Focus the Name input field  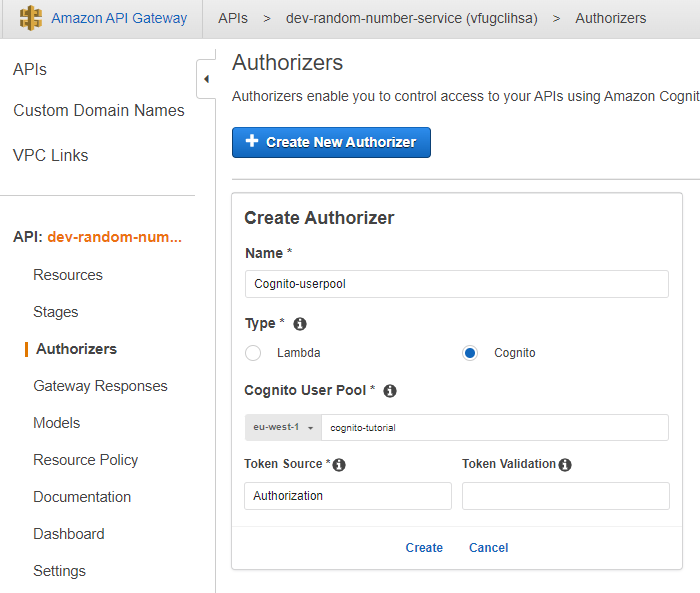click(457, 284)
